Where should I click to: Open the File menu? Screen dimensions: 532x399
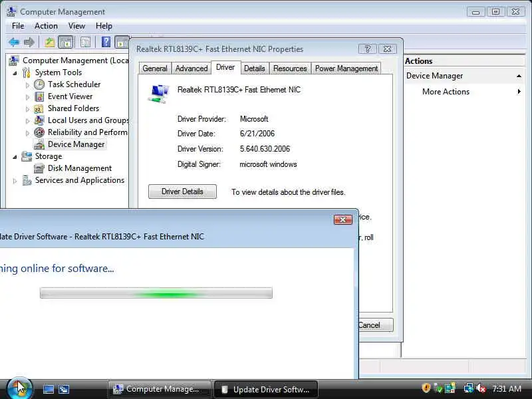click(x=18, y=26)
